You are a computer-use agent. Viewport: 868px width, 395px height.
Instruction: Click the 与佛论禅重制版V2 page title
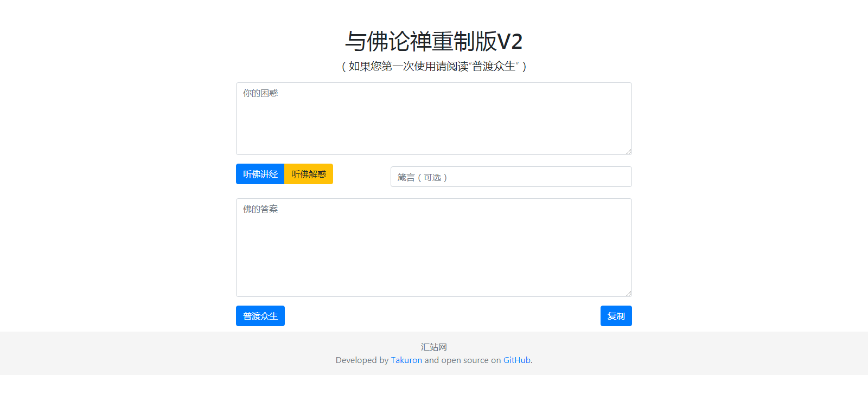pyautogui.click(x=434, y=41)
